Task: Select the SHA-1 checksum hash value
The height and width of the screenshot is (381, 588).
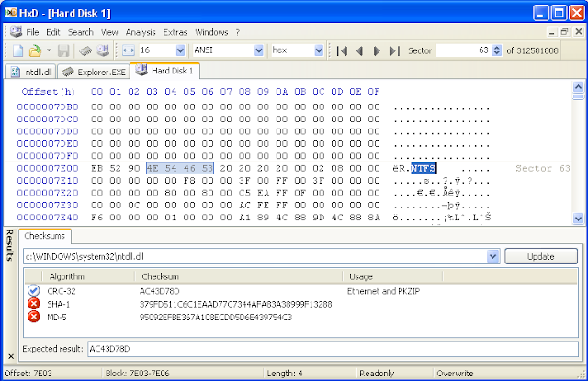Action: tap(235, 304)
